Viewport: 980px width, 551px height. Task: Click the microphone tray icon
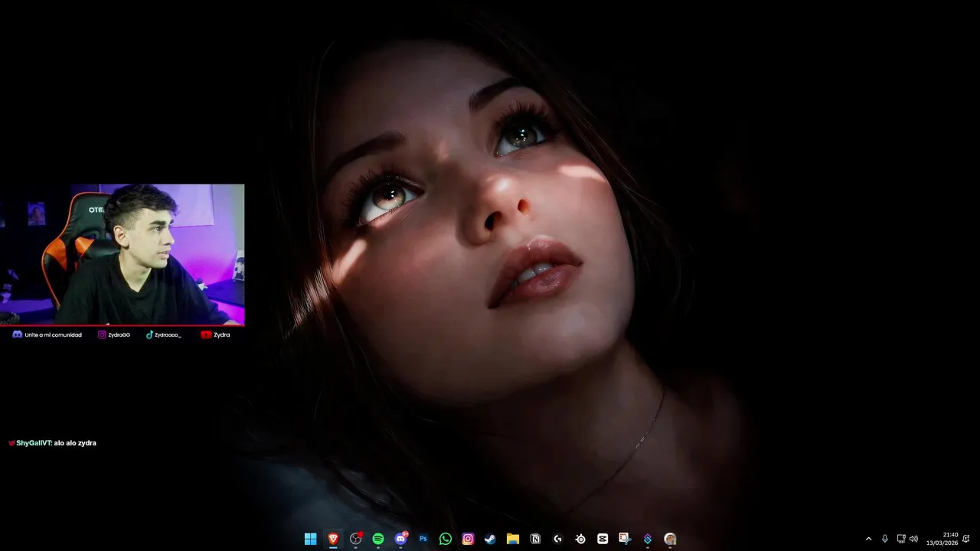pyautogui.click(x=885, y=539)
